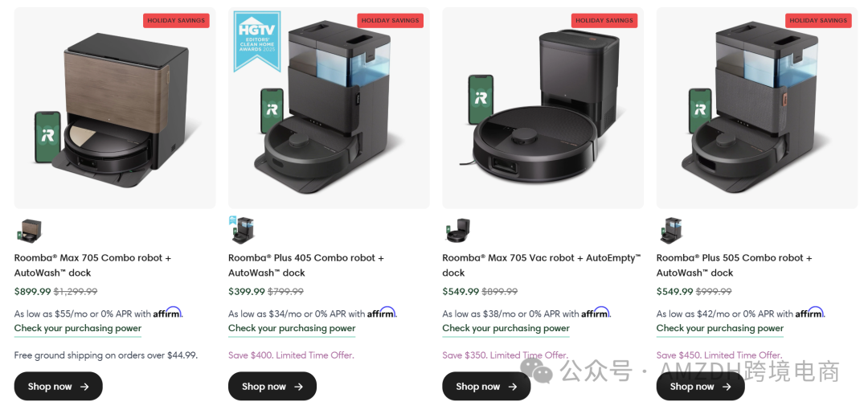Click Shop now for Roomba Plus 505 Combo
868x406 pixels.
coord(700,386)
